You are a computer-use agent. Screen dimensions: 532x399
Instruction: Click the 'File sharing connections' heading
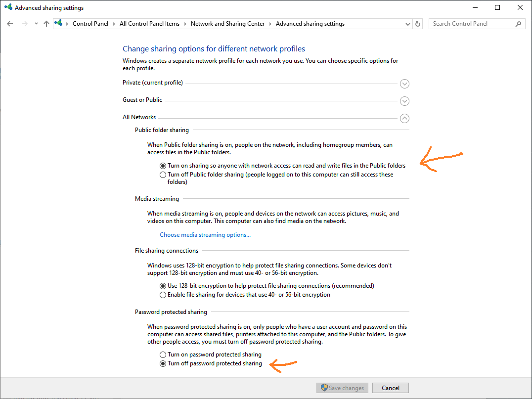click(x=167, y=250)
